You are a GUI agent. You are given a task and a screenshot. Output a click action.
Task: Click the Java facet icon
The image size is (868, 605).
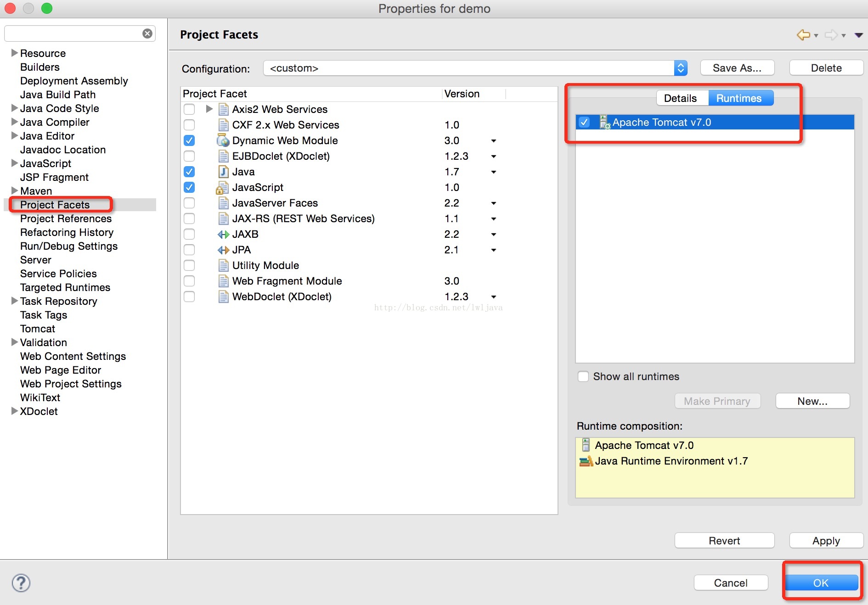(x=223, y=172)
